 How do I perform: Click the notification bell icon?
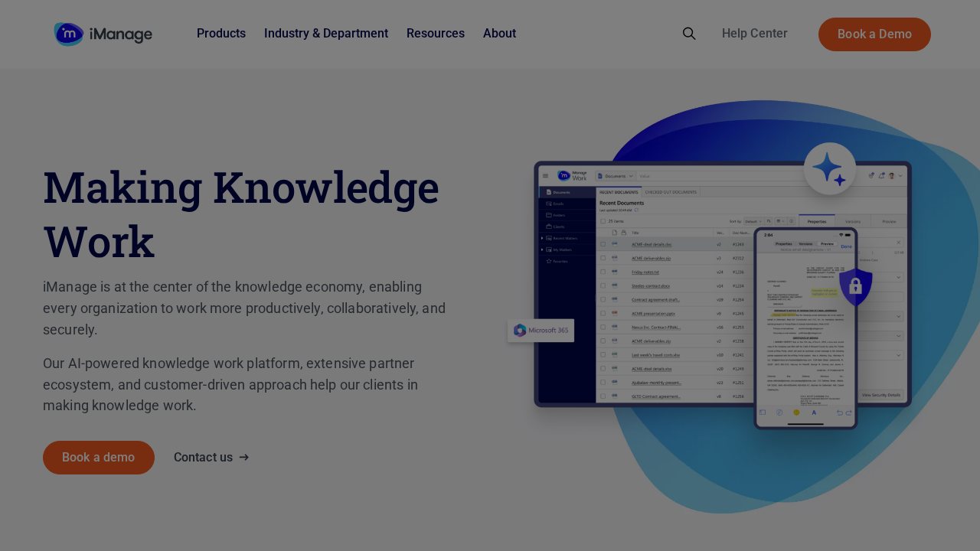[880, 175]
